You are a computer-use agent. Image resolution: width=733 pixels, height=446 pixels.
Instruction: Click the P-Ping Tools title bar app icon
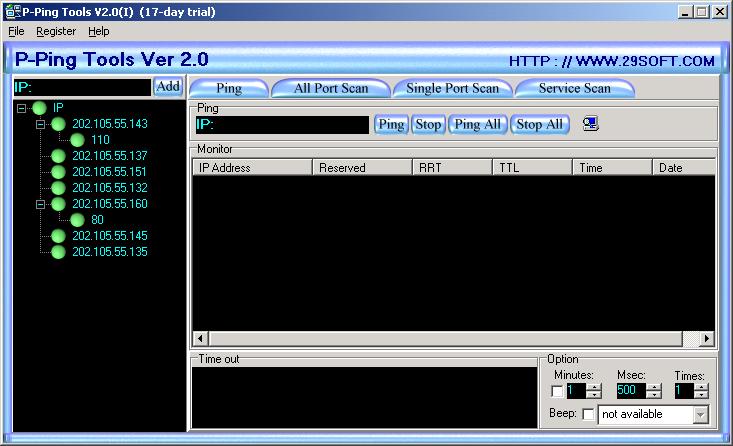13,12
